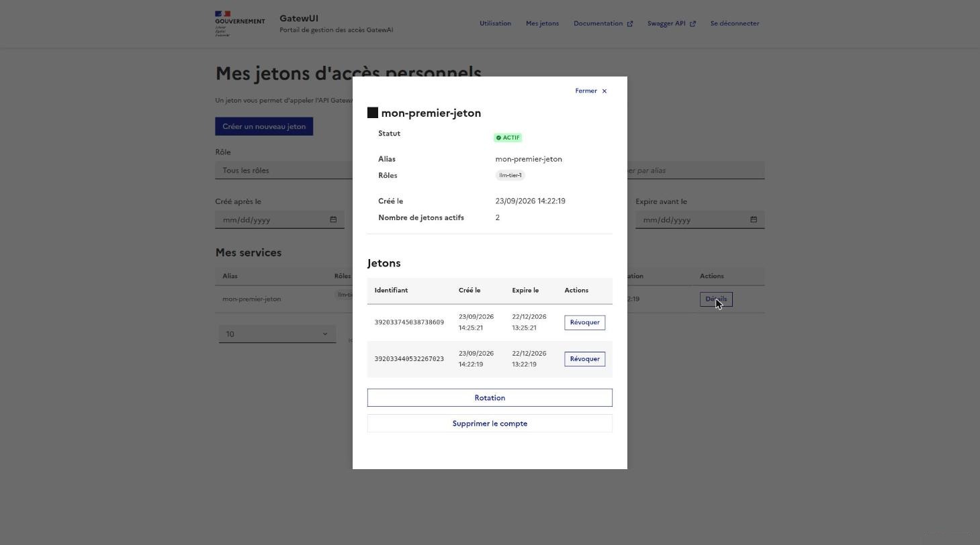980x545 pixels.
Task: Focus the Expire avant le date field
Action: [x=700, y=219]
